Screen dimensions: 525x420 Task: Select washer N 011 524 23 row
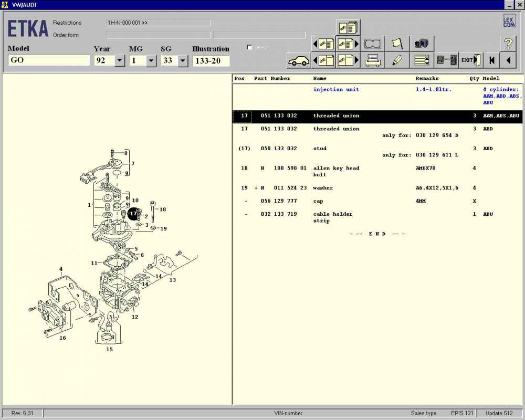377,188
